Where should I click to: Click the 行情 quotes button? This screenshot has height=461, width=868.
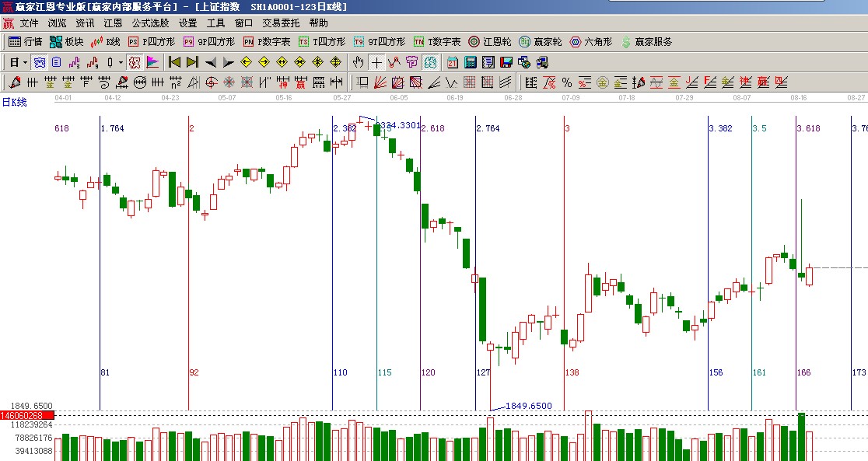(x=25, y=42)
